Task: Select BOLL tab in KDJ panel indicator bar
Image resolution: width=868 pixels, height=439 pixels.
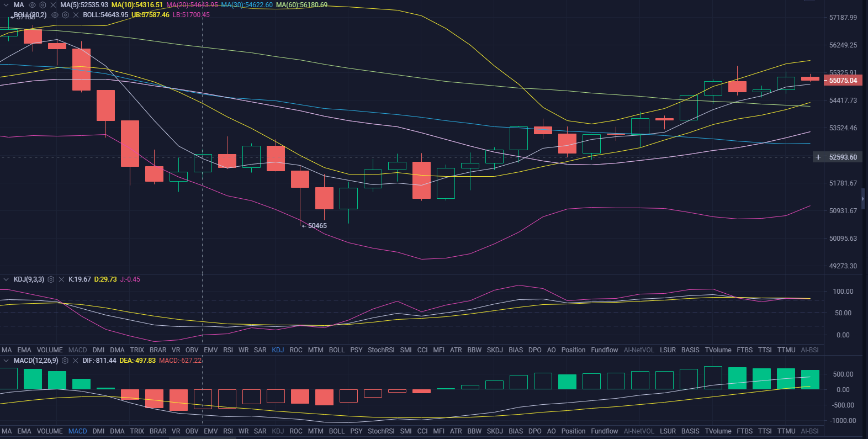Action: 337,350
